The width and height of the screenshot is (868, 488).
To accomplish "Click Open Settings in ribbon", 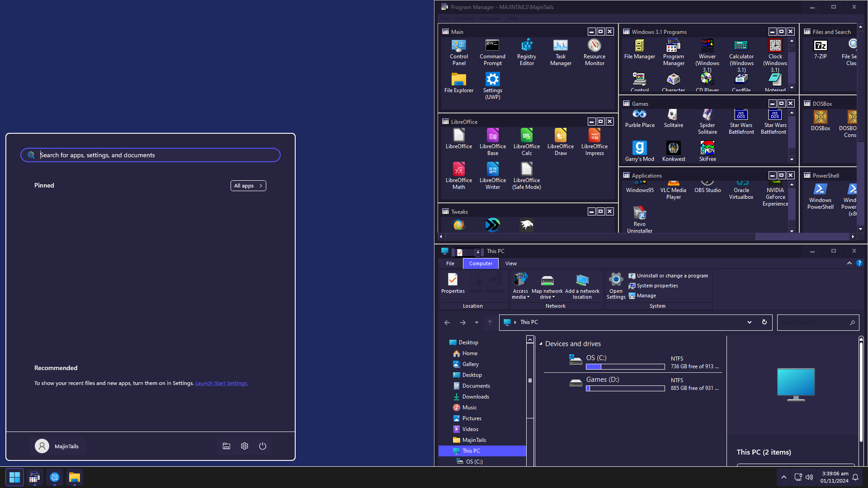I will click(x=616, y=286).
